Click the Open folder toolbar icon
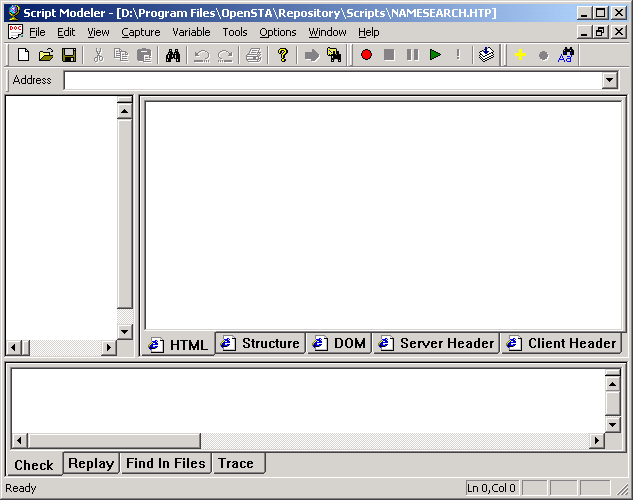 click(46, 55)
